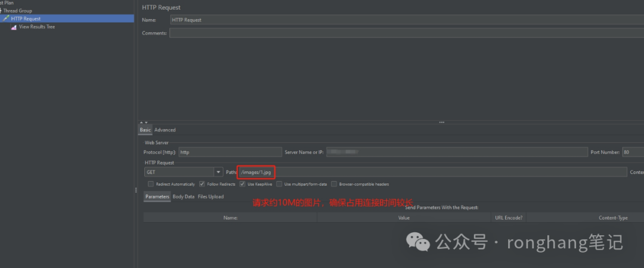Image resolution: width=644 pixels, height=268 pixels.
Task: Enable Use multipart/form-data checkbox
Action: 280,184
